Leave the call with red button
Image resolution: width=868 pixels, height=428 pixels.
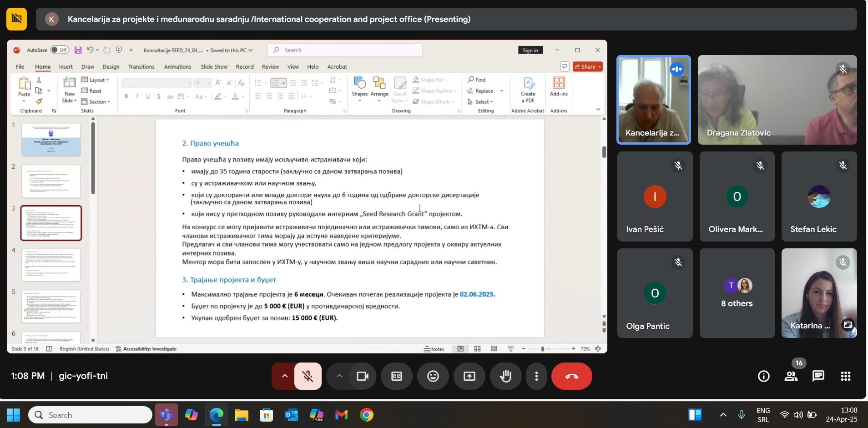pyautogui.click(x=571, y=376)
